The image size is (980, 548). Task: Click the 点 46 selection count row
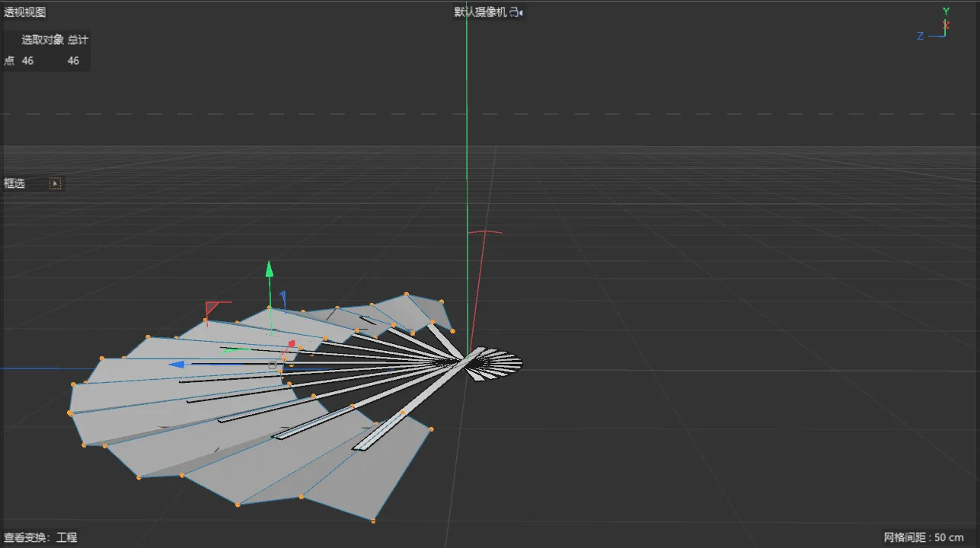(42, 61)
